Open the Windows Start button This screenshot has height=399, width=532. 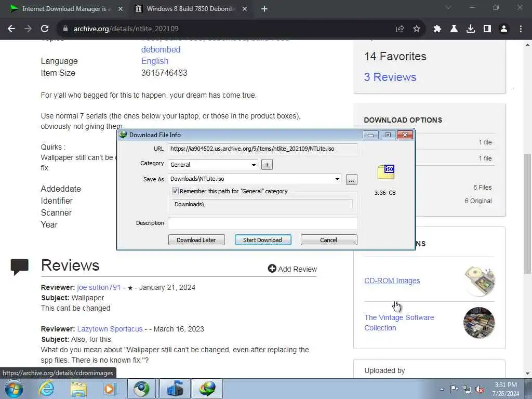[x=14, y=389]
